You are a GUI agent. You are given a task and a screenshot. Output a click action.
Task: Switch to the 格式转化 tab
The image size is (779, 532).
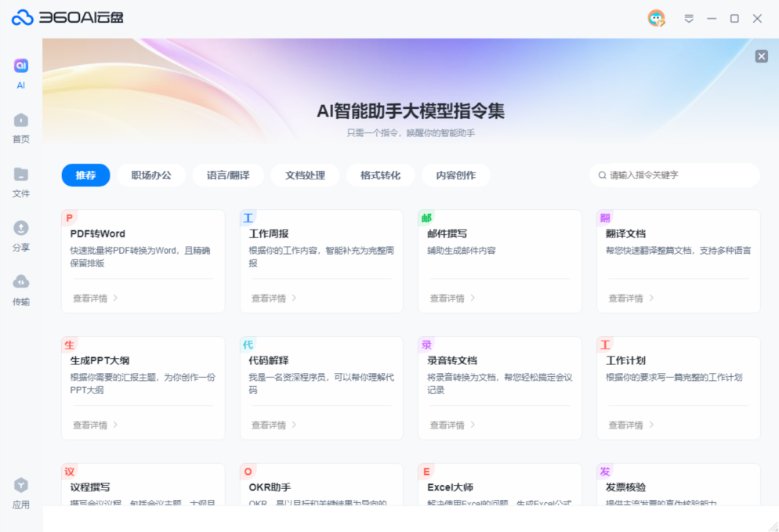click(381, 176)
